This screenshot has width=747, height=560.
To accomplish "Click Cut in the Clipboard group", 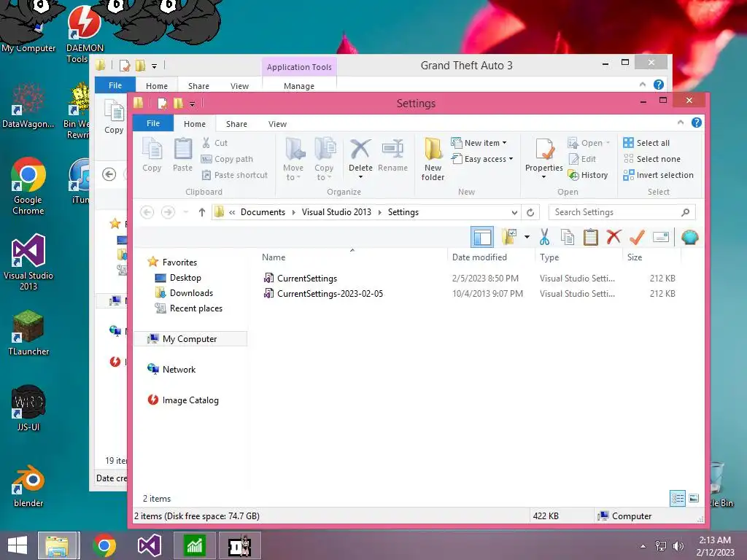I will tap(215, 143).
